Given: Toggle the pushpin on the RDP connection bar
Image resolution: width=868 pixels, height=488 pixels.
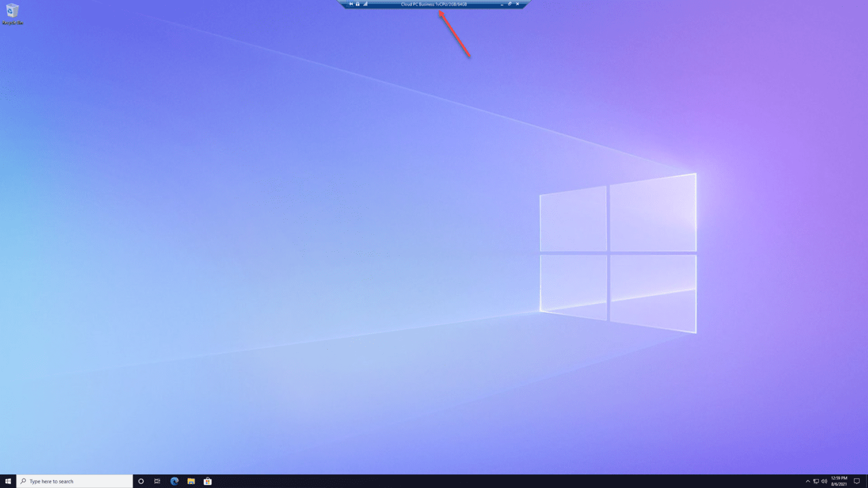Looking at the screenshot, I should pyautogui.click(x=351, y=4).
